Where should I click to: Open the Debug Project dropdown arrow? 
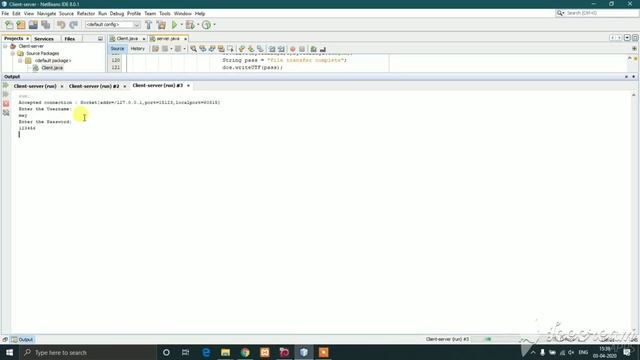pyautogui.click(x=198, y=25)
